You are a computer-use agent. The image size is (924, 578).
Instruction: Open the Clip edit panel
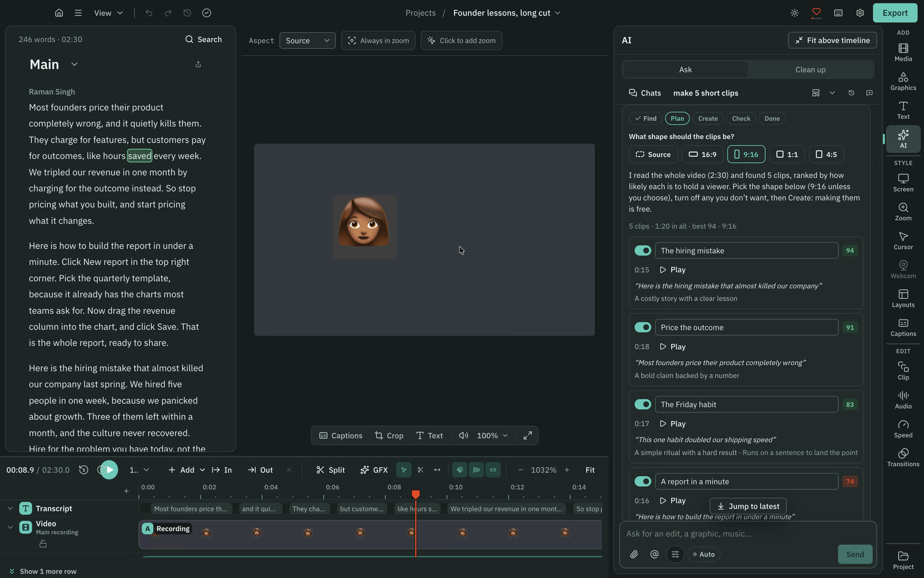tap(903, 371)
